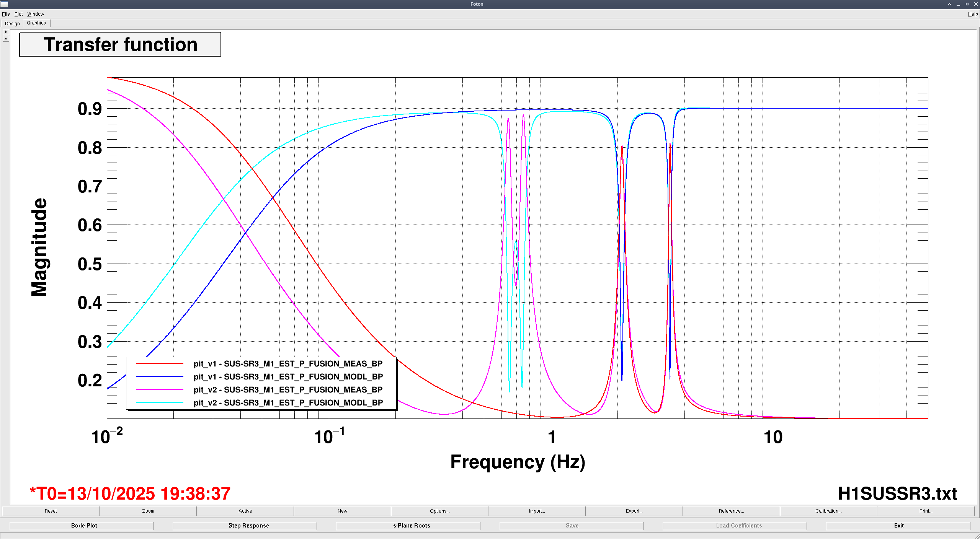The height and width of the screenshot is (539, 980).
Task: Open the window menu icon in title bar
Action: click(x=4, y=4)
